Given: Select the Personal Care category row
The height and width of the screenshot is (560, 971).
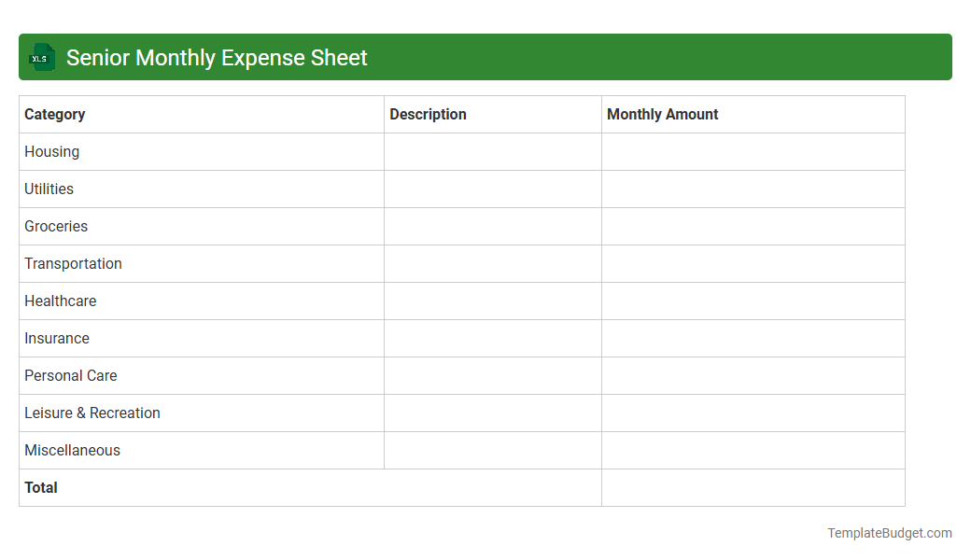Looking at the screenshot, I should (x=70, y=375).
